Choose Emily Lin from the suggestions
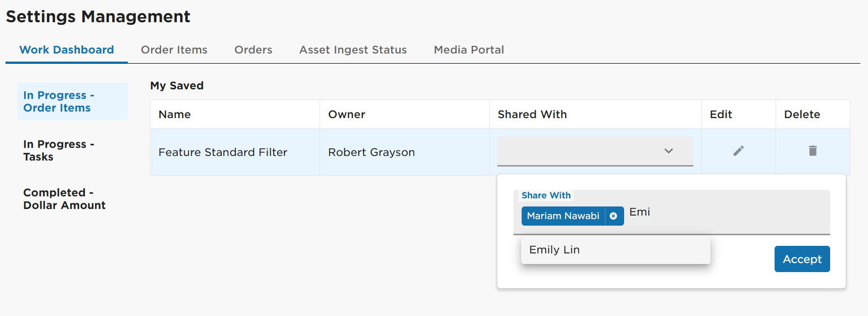868x316 pixels. click(x=616, y=250)
